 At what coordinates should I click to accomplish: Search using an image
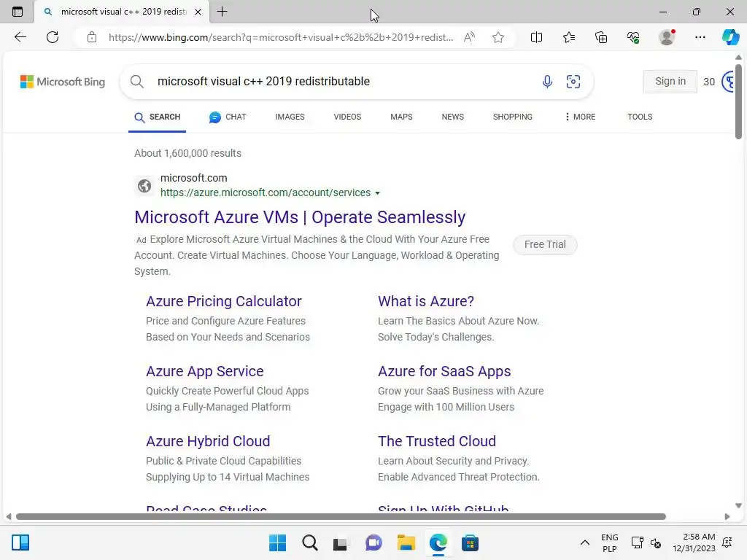tap(573, 82)
